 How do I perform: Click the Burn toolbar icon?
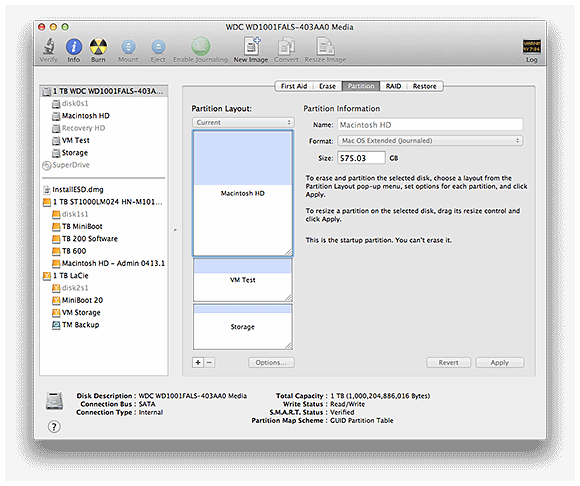[x=98, y=47]
